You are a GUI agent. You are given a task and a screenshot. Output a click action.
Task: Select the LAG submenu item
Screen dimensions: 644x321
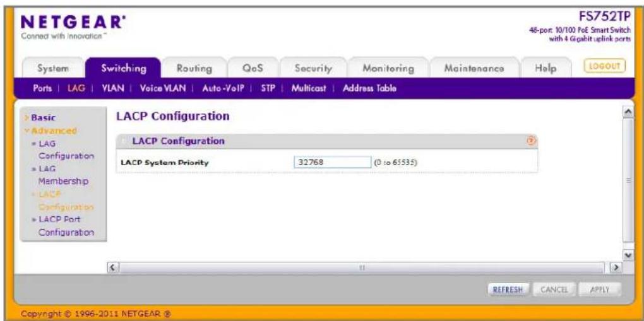[76, 88]
